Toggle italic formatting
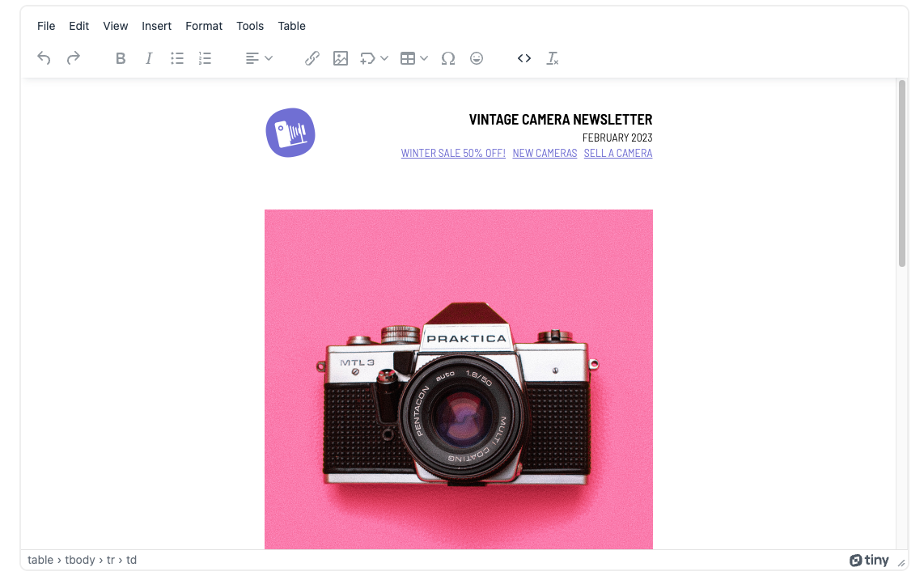 (149, 57)
